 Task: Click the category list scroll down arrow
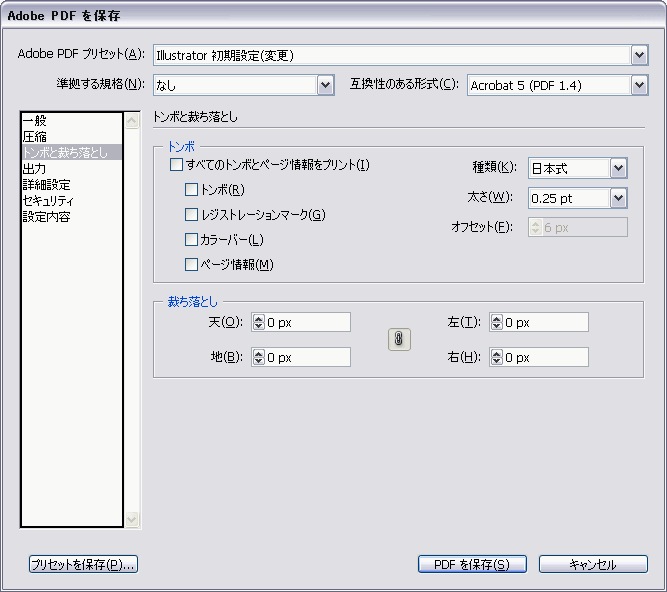pos(132,519)
